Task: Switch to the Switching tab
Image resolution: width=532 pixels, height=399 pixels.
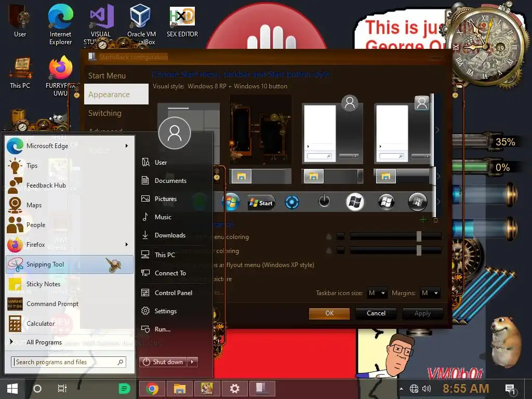Action: point(105,113)
